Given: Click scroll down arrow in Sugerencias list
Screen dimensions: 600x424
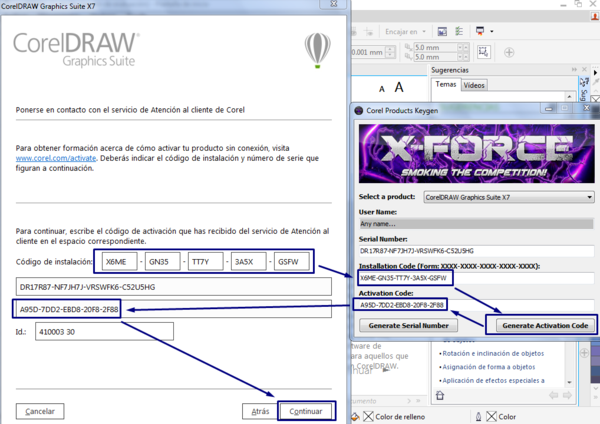Looking at the screenshot, I should click(569, 382).
